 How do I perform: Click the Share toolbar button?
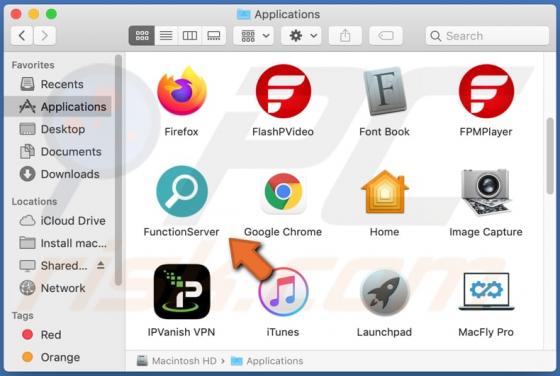tap(345, 35)
